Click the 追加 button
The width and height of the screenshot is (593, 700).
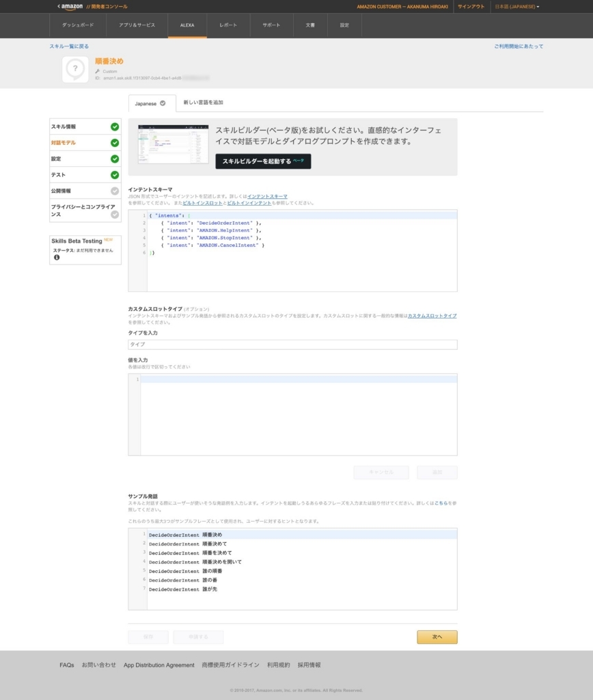(x=437, y=472)
